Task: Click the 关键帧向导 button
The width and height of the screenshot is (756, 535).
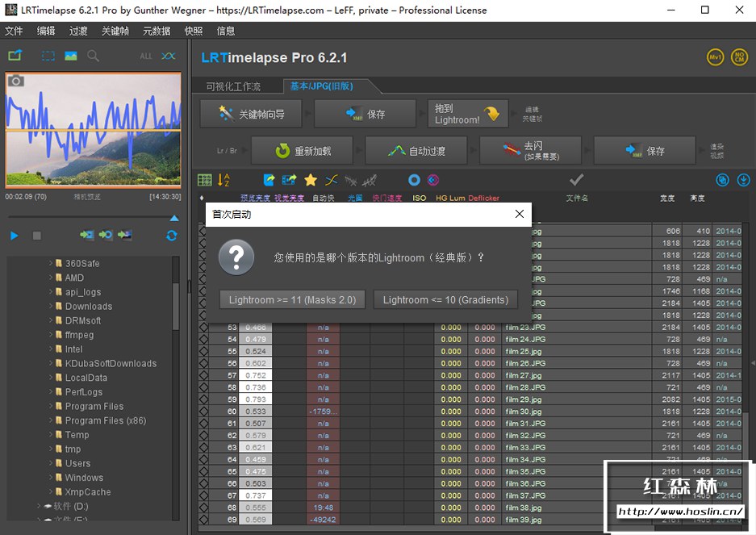Action: coord(251,114)
